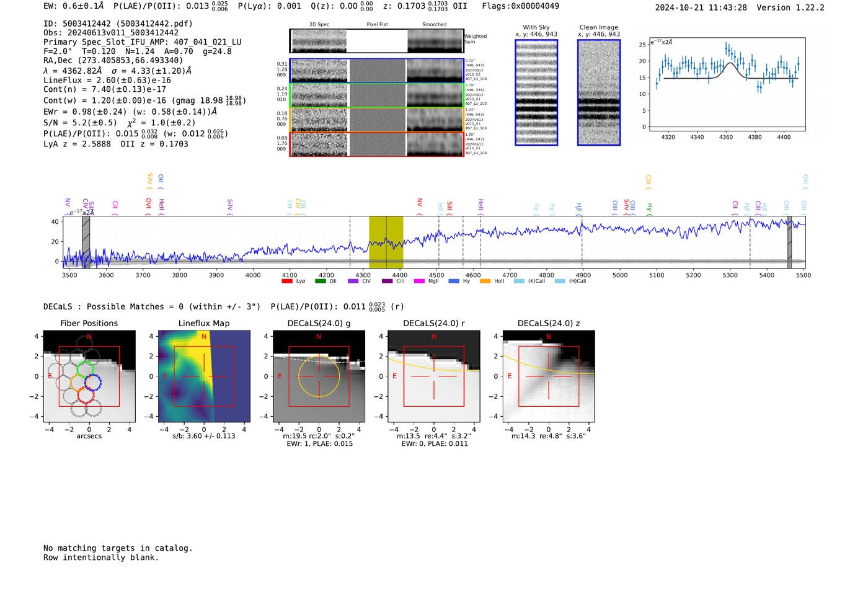Click the green Hγ line label
The height and width of the screenshot is (591, 868).
(650, 208)
